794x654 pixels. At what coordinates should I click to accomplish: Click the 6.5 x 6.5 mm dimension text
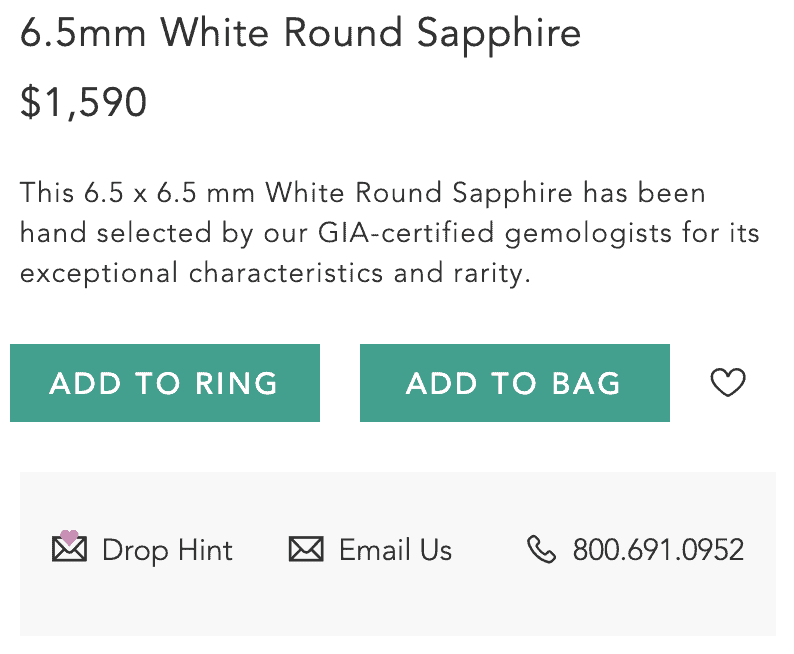pyautogui.click(x=171, y=192)
